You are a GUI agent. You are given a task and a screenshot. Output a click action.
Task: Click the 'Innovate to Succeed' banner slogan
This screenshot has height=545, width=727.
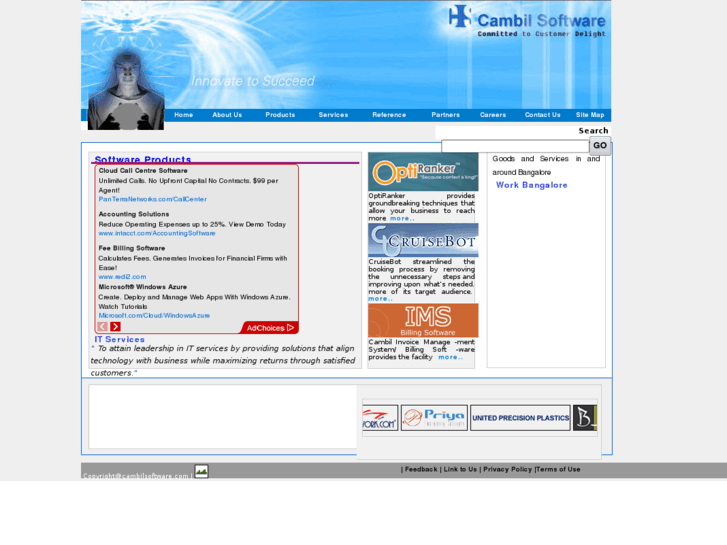[253, 81]
